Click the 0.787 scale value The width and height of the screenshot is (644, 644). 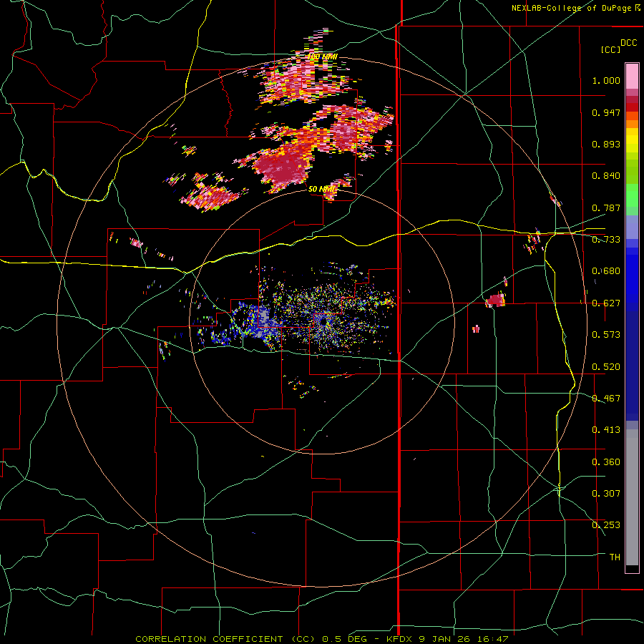coord(606,208)
